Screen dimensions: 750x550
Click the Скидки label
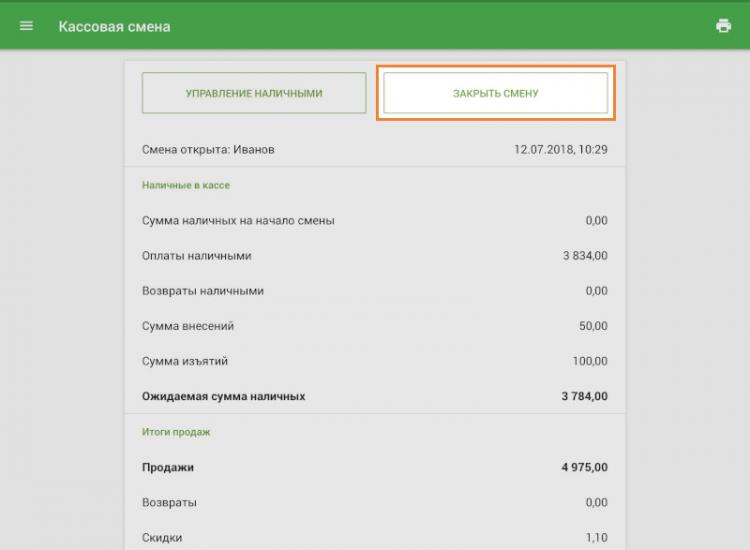162,537
